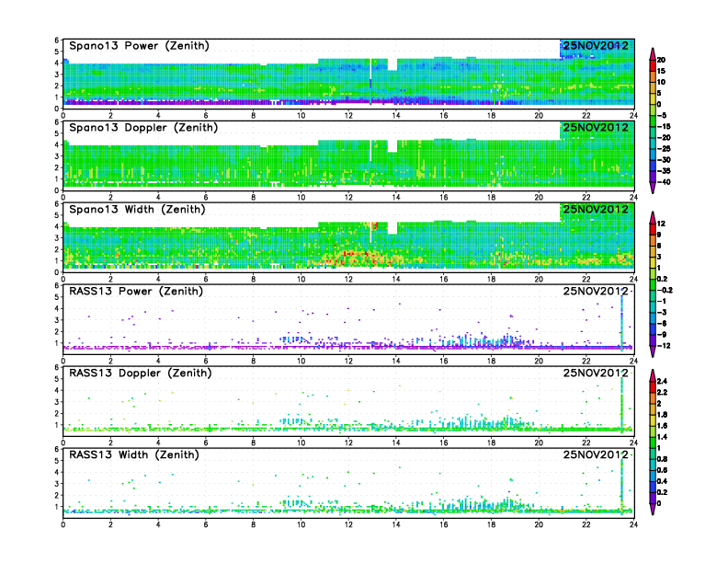Image resolution: width=728 pixels, height=563 pixels.
Task: Click the 25NOV2012 date in RASS13 Power panel
Action: pos(596,292)
